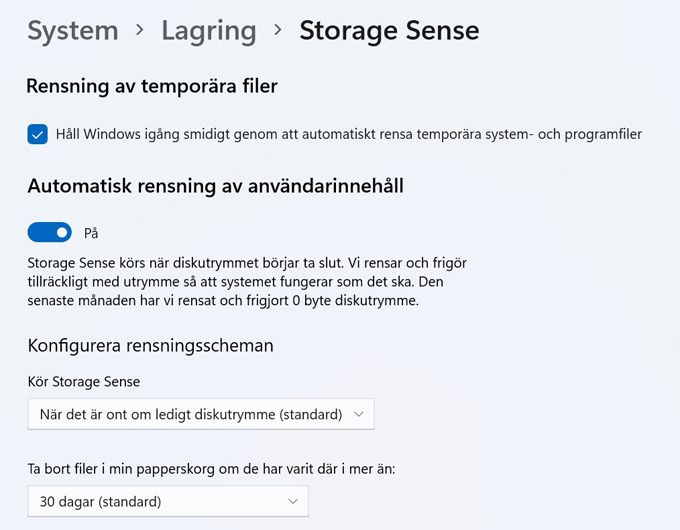This screenshot has height=530, width=680.
Task: Turn off automatic user content cleanup toggle
Action: pyautogui.click(x=49, y=232)
